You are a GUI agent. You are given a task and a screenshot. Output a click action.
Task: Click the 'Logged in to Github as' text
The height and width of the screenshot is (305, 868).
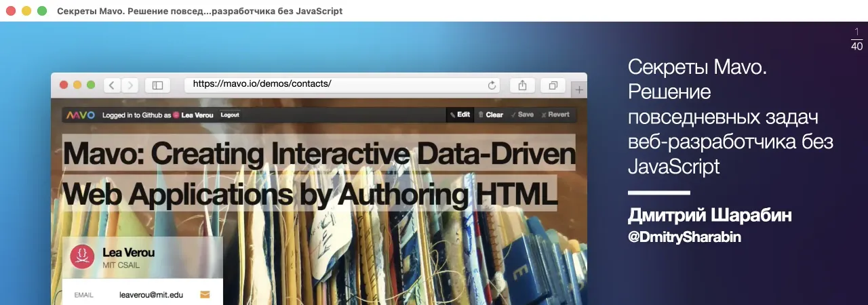(136, 115)
